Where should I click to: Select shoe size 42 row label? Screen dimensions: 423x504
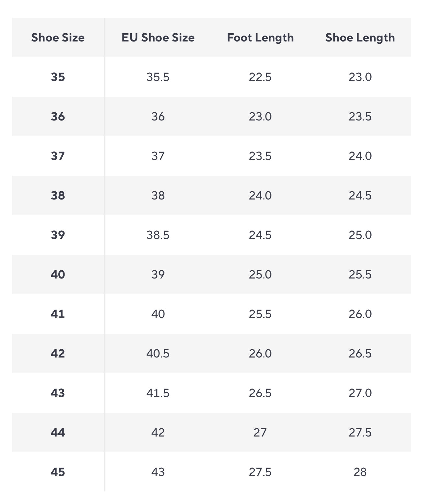click(58, 354)
